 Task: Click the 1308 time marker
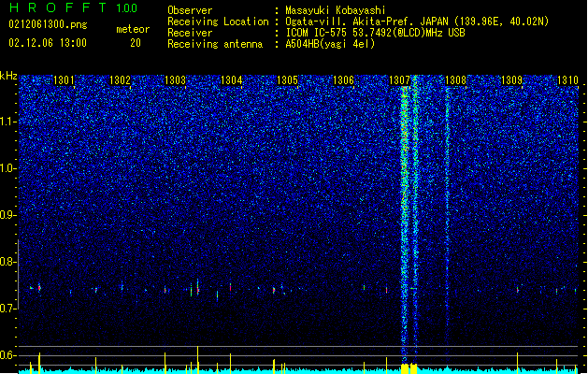pyautogui.click(x=455, y=80)
